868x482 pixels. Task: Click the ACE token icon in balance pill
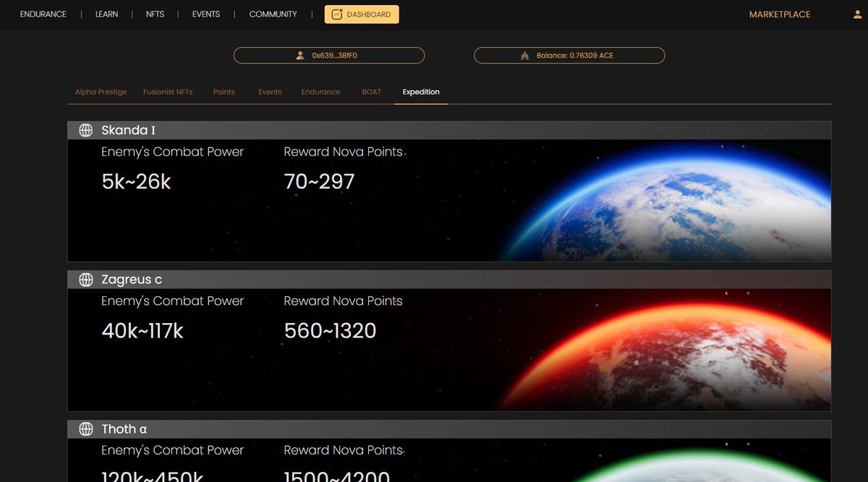coord(525,55)
